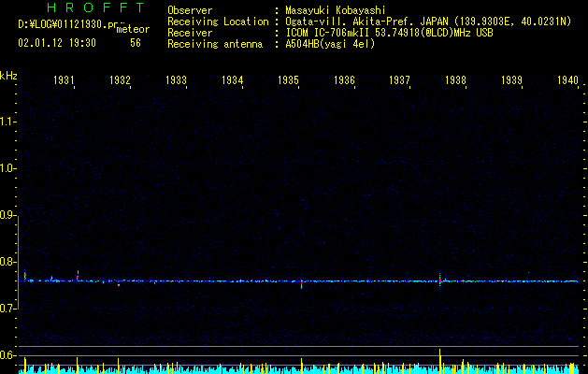Select the ICOM IC-706mkII receiver text
This screenshot has height=374, width=588.
click(389, 33)
